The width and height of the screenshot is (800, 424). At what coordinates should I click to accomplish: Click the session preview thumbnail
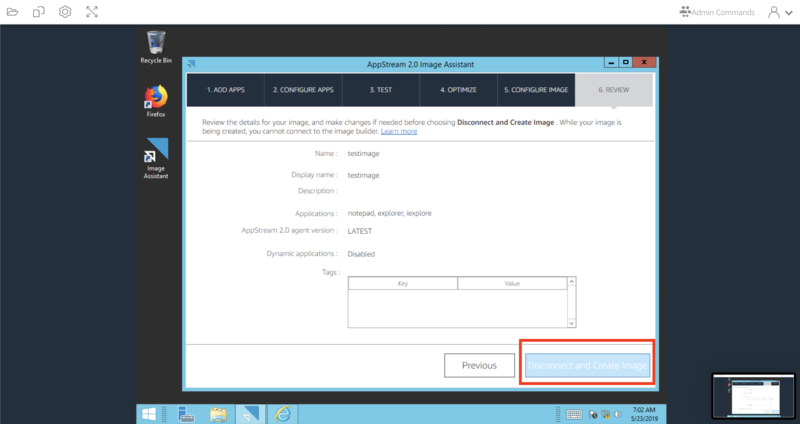click(x=754, y=396)
